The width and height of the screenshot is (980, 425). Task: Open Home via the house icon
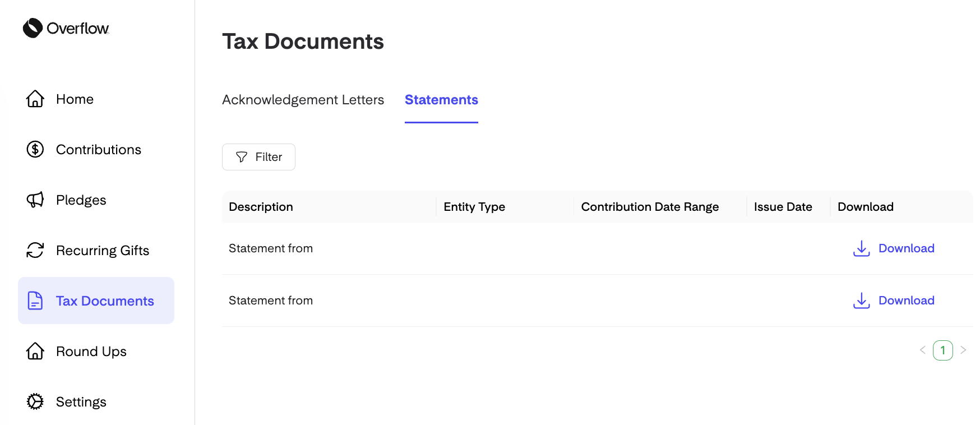(35, 99)
